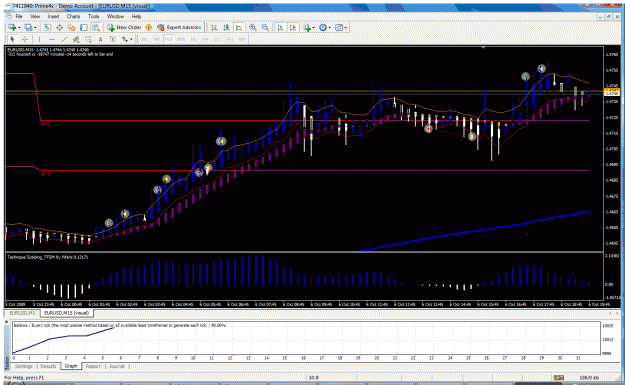The image size is (625, 385).
Task: Switch to the D1 timeframe button
Action: click(x=217, y=39)
